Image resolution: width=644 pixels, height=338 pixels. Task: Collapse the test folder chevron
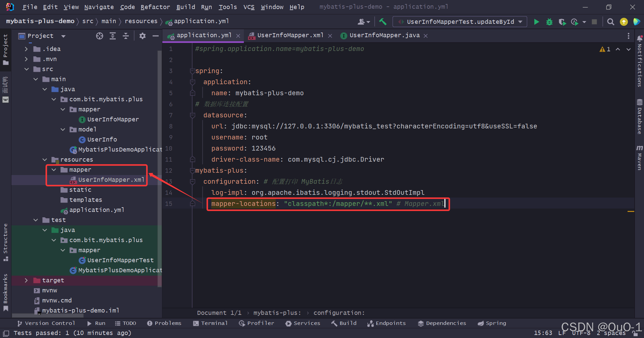point(36,220)
